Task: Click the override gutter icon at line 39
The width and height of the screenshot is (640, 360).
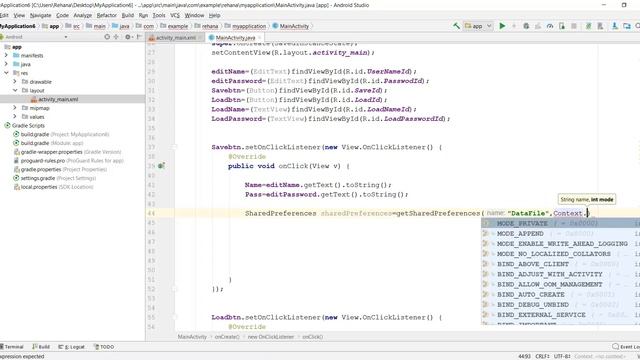Action: (162, 166)
